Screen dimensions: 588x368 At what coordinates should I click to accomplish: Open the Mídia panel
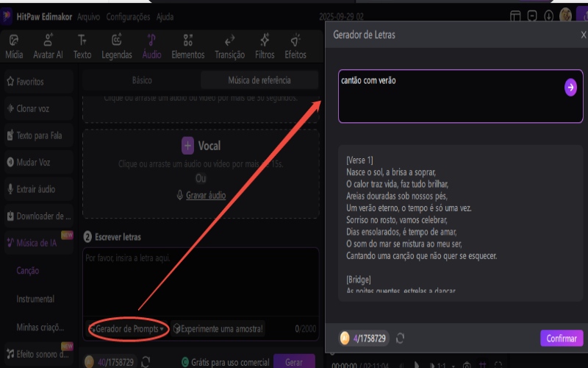(x=14, y=46)
